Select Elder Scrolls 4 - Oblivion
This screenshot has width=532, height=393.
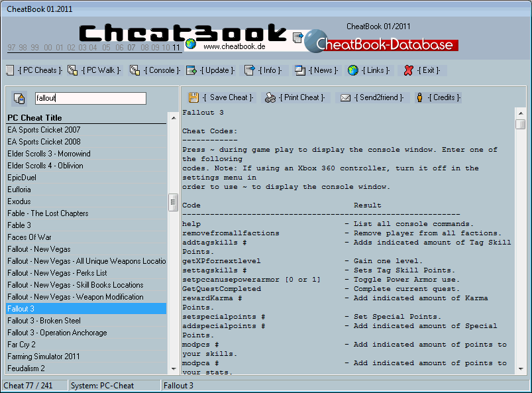point(87,166)
